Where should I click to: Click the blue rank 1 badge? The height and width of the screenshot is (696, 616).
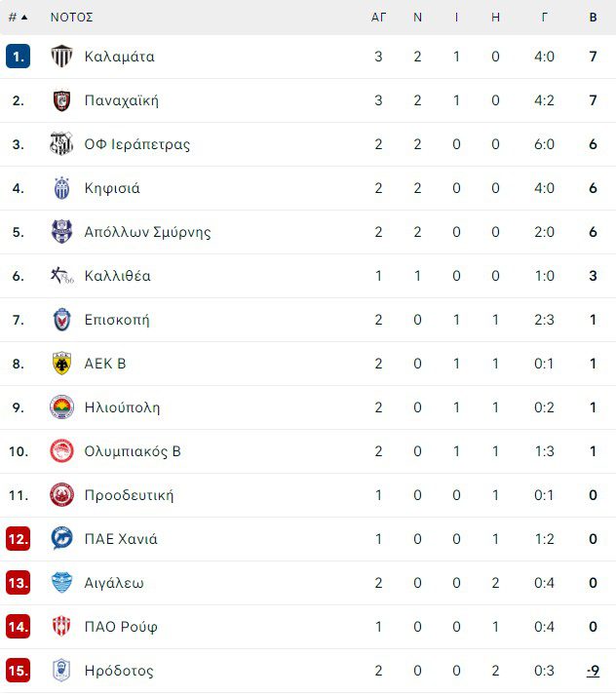point(18,57)
